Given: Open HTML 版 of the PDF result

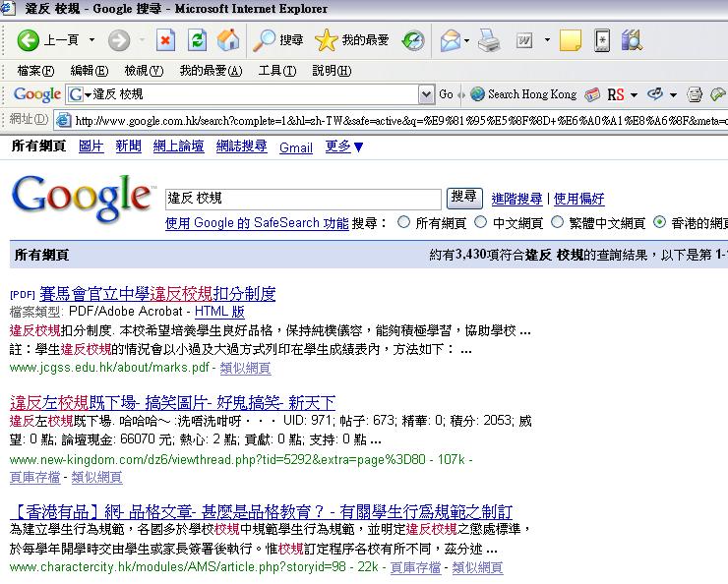Looking at the screenshot, I should point(219,312).
